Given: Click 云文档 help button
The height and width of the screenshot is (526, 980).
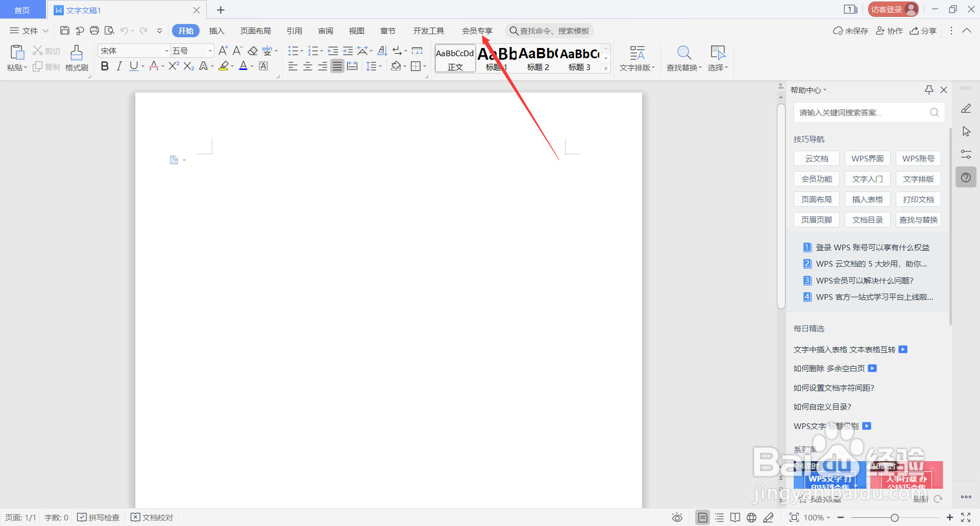Looking at the screenshot, I should pos(817,158).
